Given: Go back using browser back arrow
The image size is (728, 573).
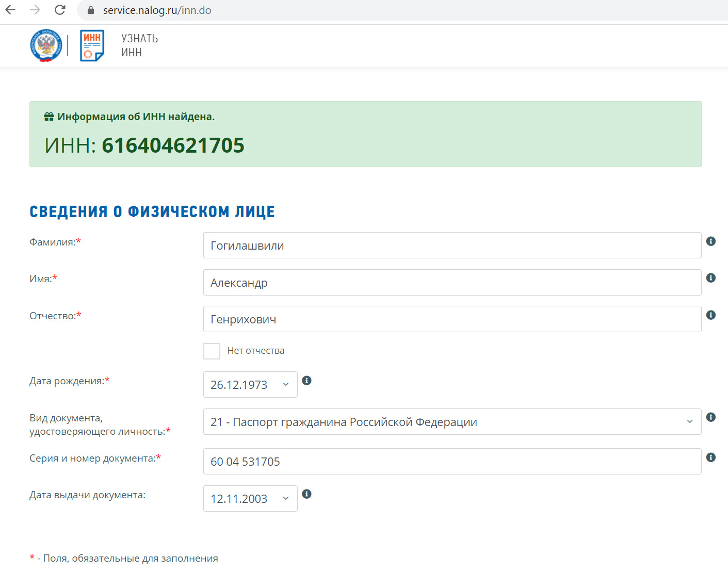Looking at the screenshot, I should point(10,10).
